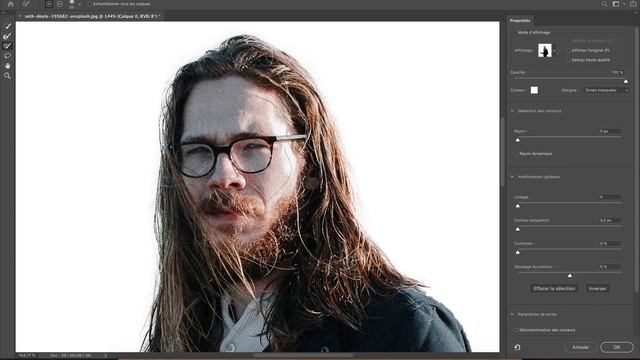The height and width of the screenshot is (360, 640).
Task: Click the Opacité 100 % value field
Action: coord(618,73)
